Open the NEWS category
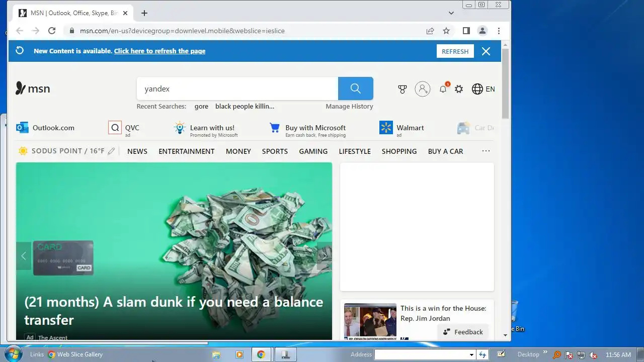The image size is (644, 362). 137,151
